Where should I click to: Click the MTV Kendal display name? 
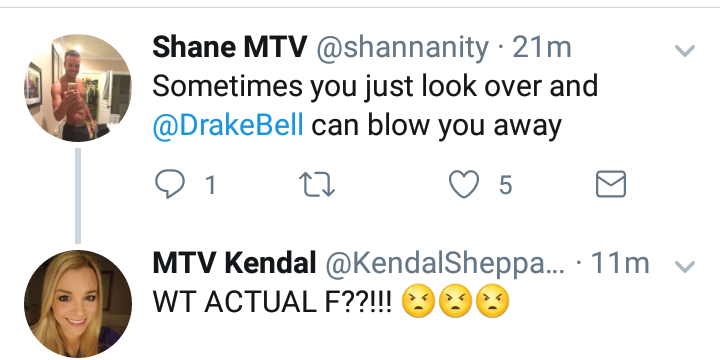[234, 263]
